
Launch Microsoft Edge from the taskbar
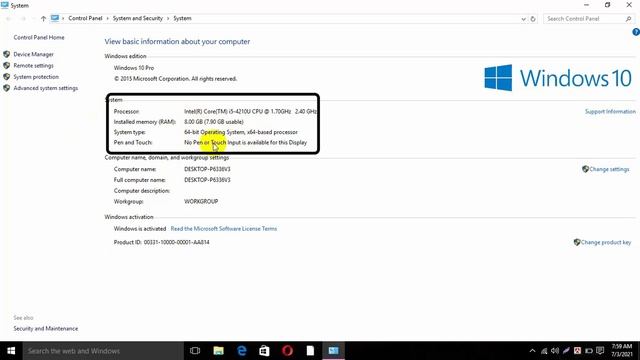coord(242,351)
